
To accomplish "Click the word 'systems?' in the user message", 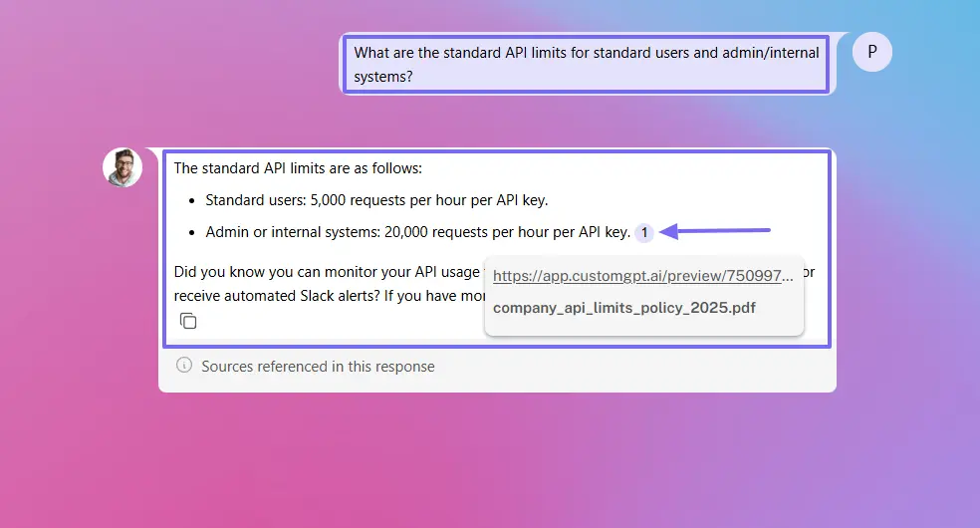I will click(383, 77).
